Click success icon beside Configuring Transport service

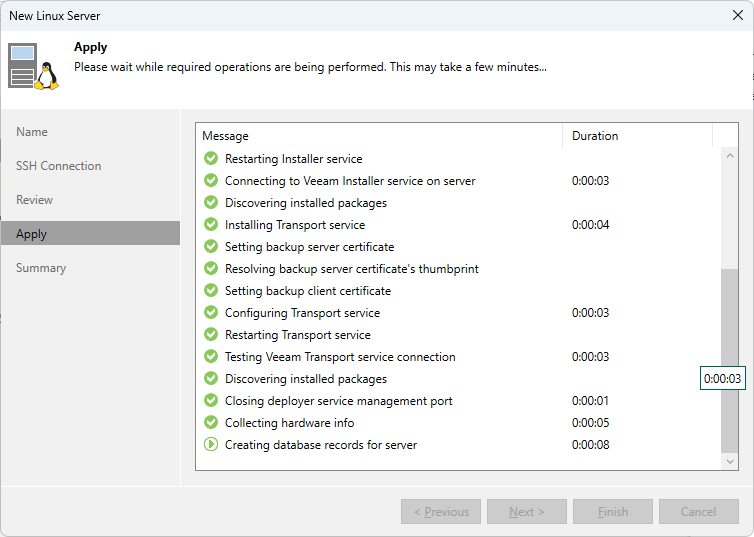click(x=211, y=312)
